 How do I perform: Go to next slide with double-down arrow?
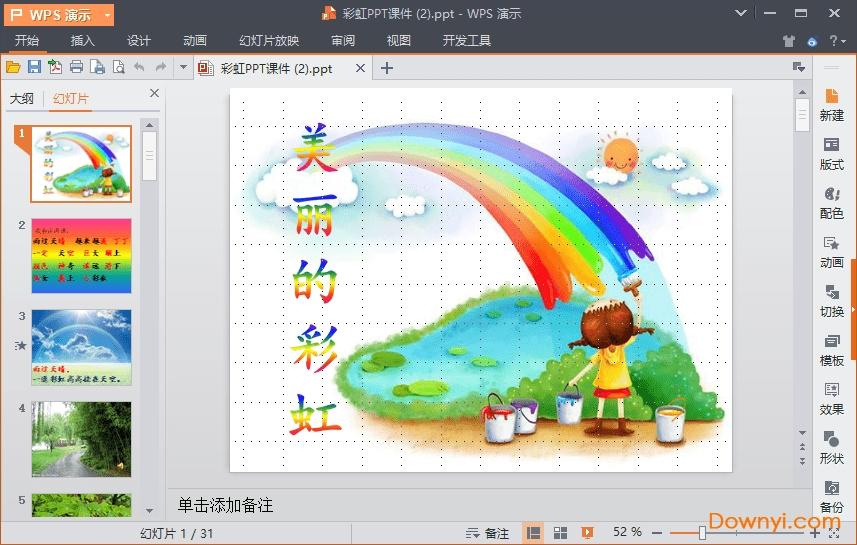tap(802, 460)
